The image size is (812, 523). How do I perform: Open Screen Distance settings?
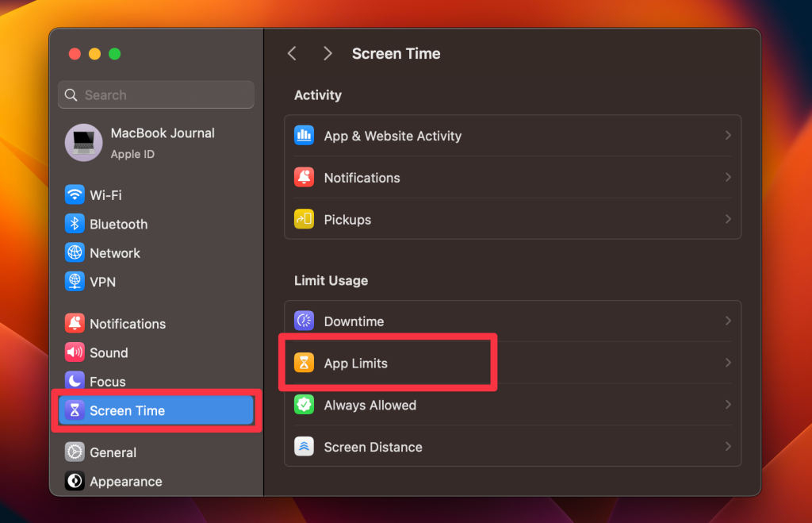pyautogui.click(x=513, y=447)
